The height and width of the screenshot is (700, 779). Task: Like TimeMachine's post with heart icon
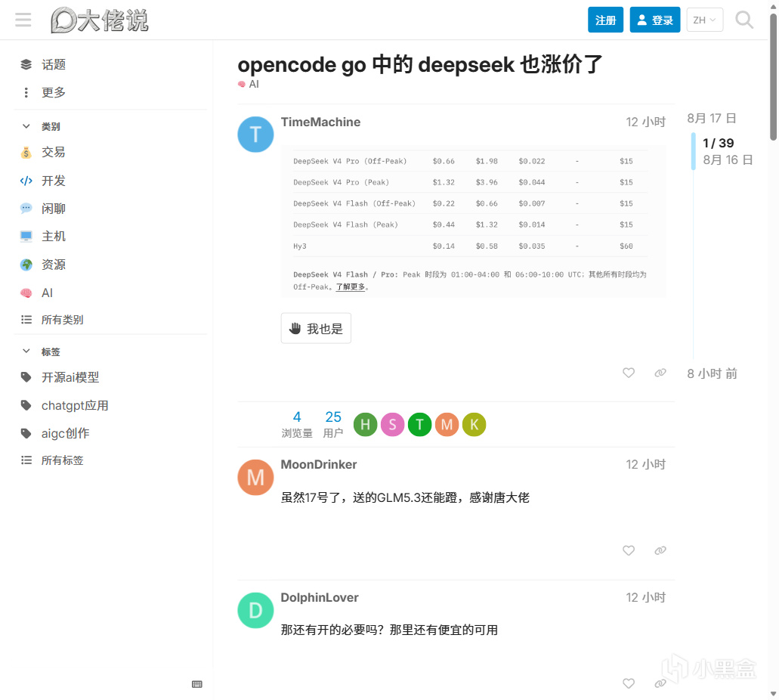point(629,373)
